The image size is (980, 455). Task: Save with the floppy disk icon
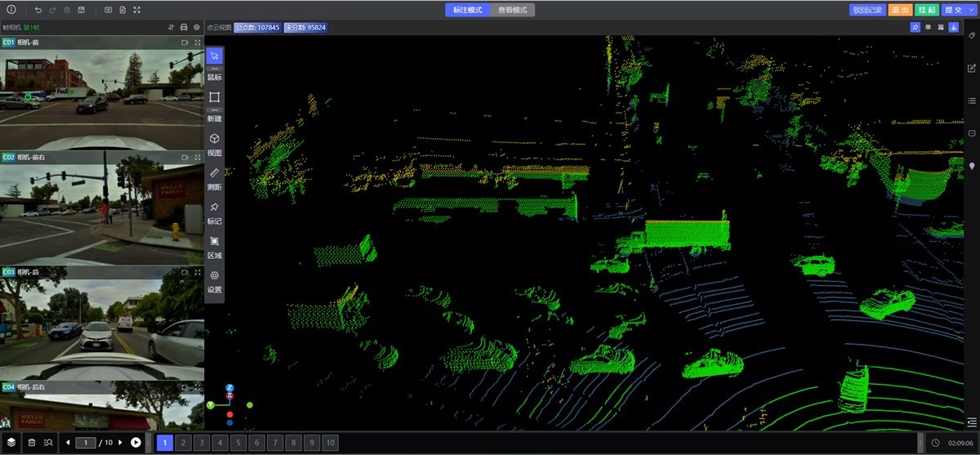point(81,10)
